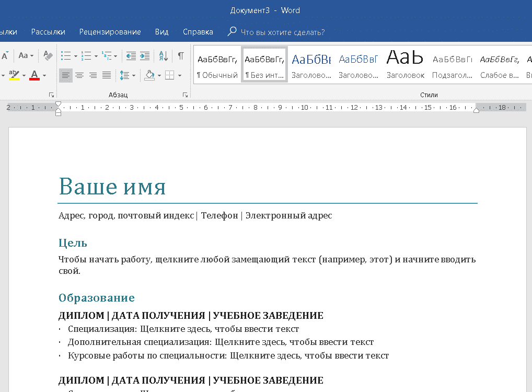Apply bulleted list formatting

pos(65,55)
